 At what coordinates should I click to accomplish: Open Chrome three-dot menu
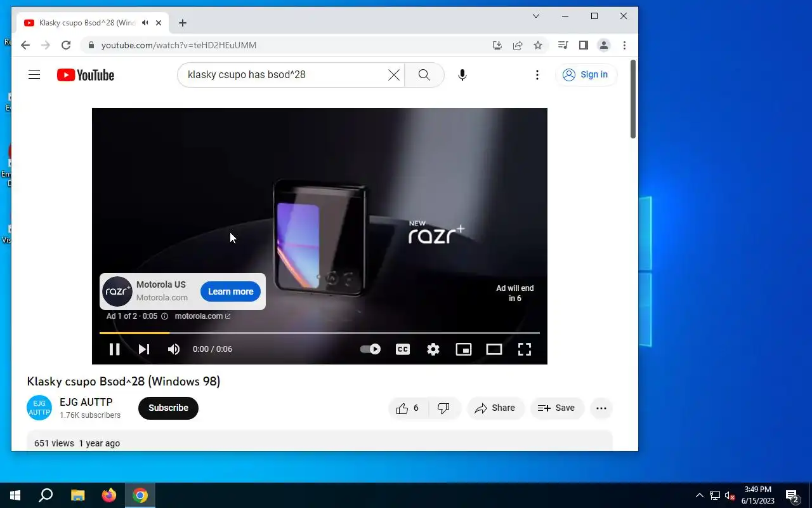tap(625, 45)
